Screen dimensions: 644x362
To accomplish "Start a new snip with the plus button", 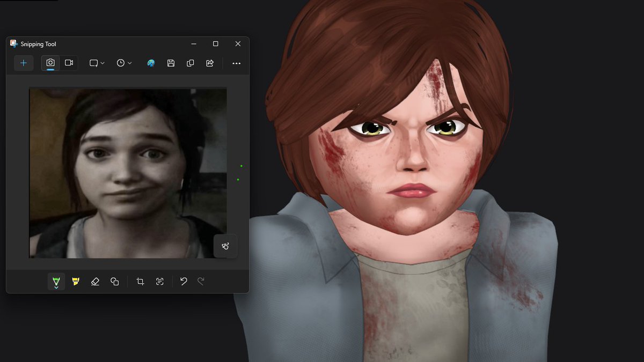I will 24,63.
